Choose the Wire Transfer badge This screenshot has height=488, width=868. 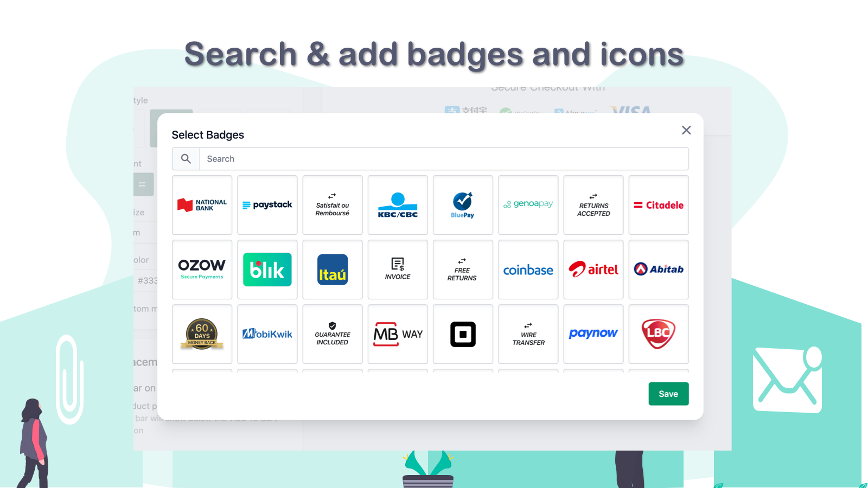[528, 334]
